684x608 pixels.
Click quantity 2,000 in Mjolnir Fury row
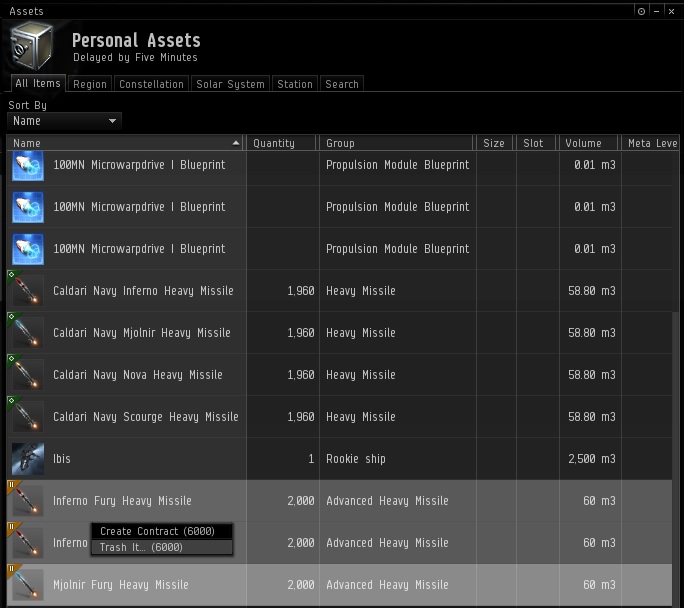coord(301,584)
